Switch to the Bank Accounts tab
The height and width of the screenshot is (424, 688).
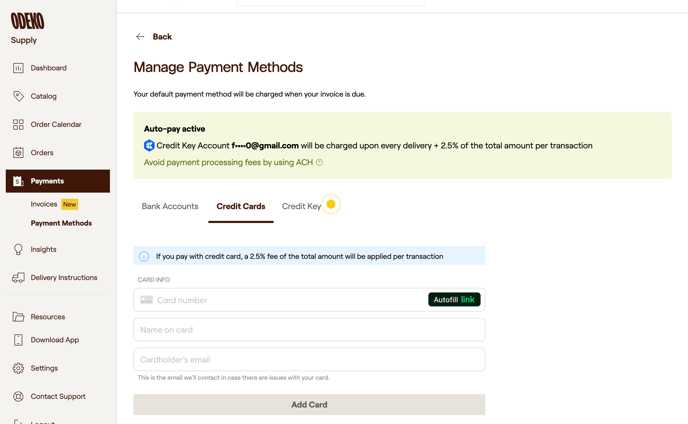coord(170,207)
